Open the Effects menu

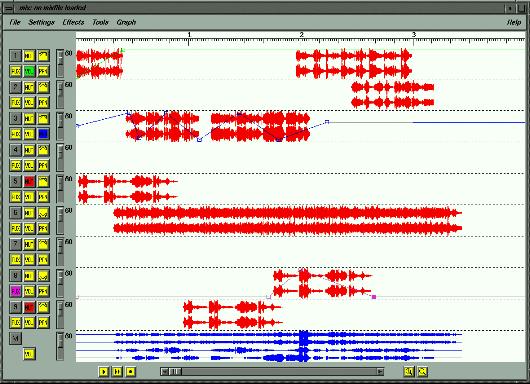[73, 22]
